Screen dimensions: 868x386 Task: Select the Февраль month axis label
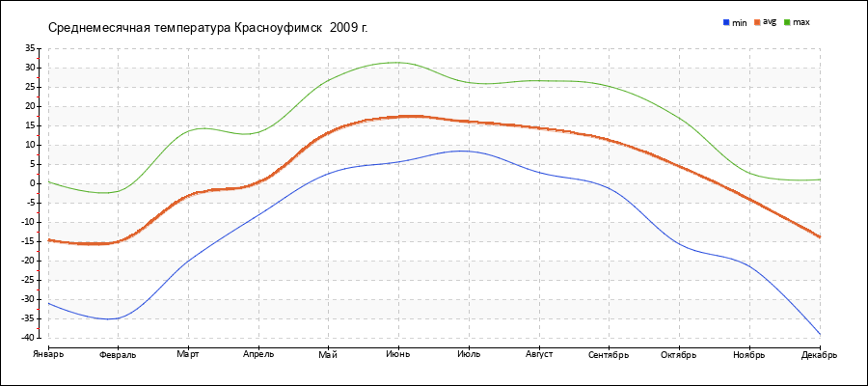pos(118,354)
